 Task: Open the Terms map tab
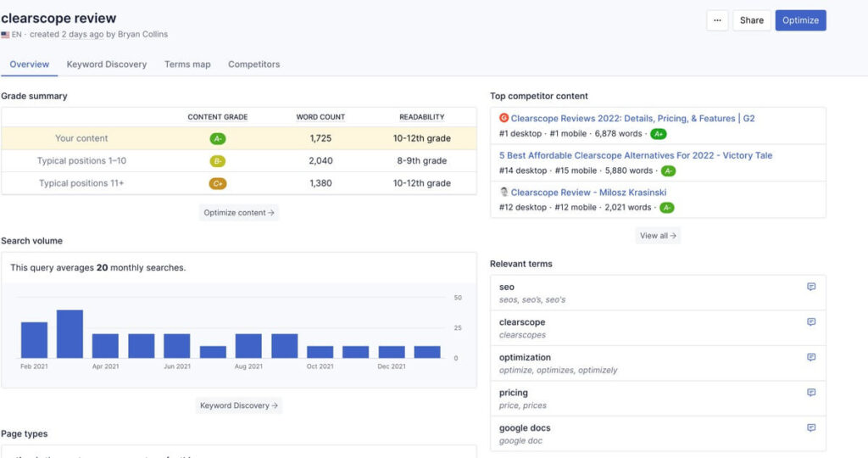(x=187, y=64)
